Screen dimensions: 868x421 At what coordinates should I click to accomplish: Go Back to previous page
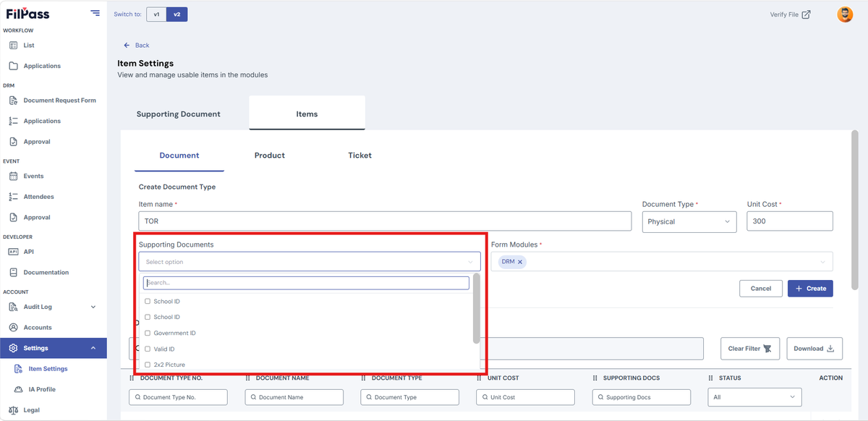[x=137, y=46]
